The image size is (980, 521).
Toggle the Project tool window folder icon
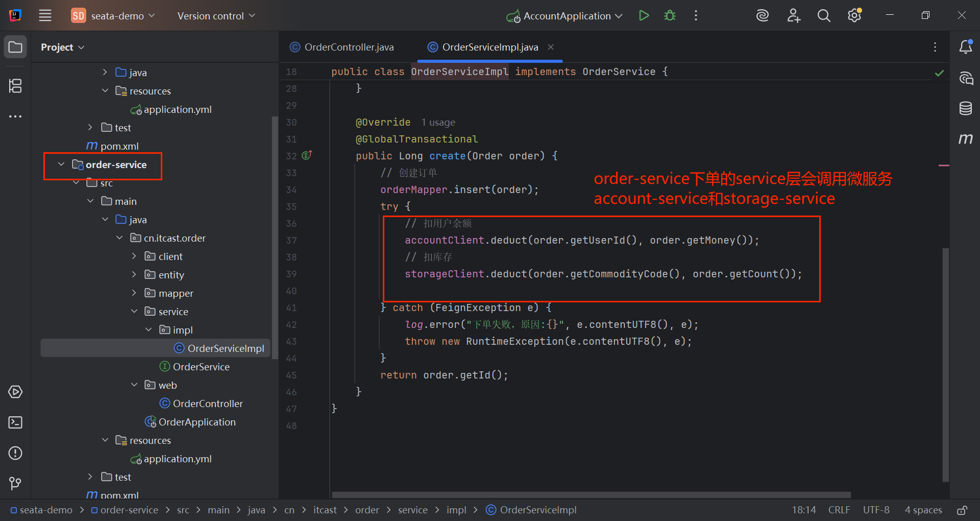(x=15, y=47)
